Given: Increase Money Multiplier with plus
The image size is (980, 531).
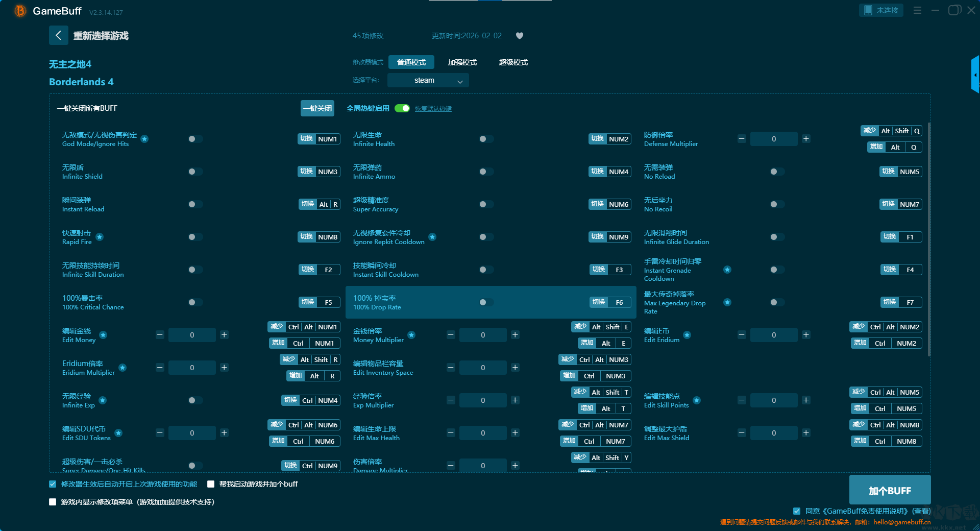Looking at the screenshot, I should click(515, 335).
